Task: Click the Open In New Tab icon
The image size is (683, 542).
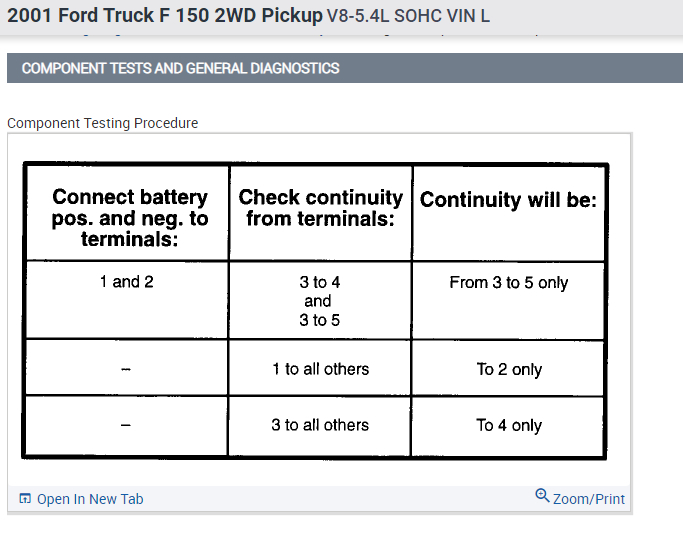Action: tap(26, 499)
